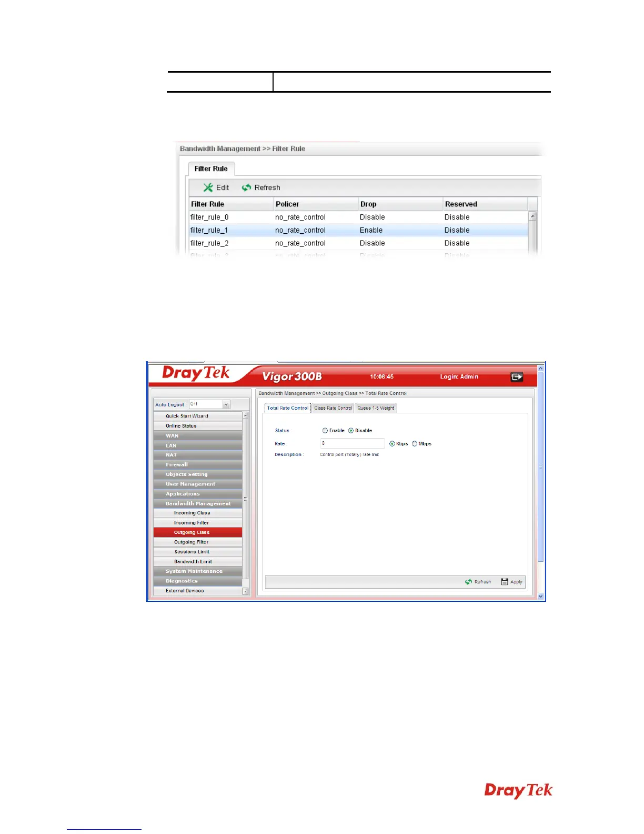Viewport: 644px width, 834px height.
Task: Open the Auto Logout dropdown
Action: (226, 404)
